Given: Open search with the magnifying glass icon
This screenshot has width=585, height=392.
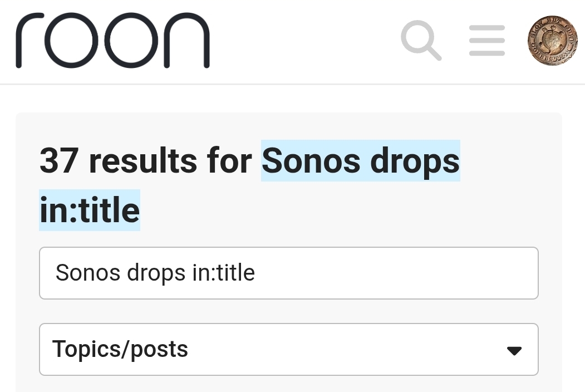Looking at the screenshot, I should click(421, 41).
